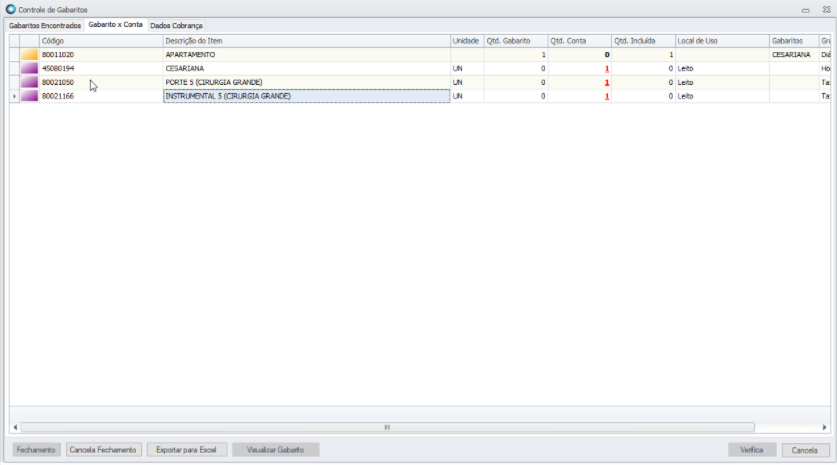837x465 pixels.
Task: Click the Qtd. Conta column header
Action: click(x=580, y=41)
